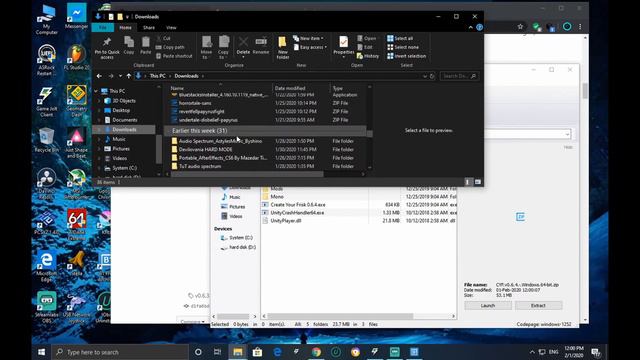Go back with the Explorer back arrow
640x360 pixels.
pos(99,76)
